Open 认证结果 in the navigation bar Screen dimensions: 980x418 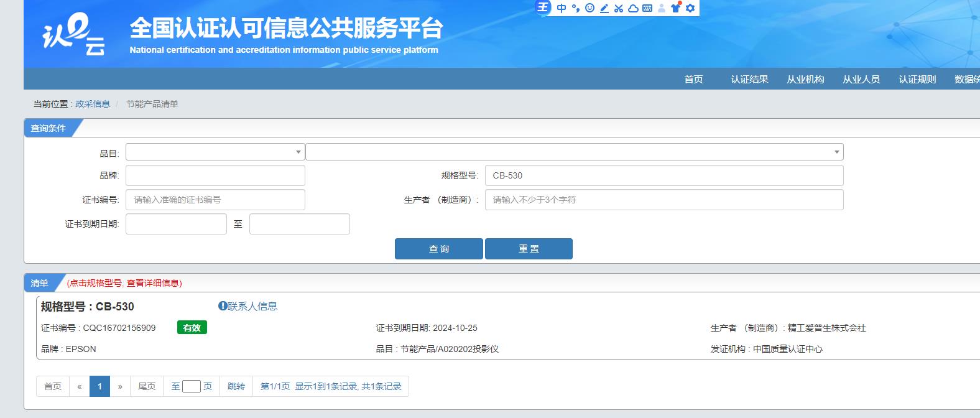point(749,79)
